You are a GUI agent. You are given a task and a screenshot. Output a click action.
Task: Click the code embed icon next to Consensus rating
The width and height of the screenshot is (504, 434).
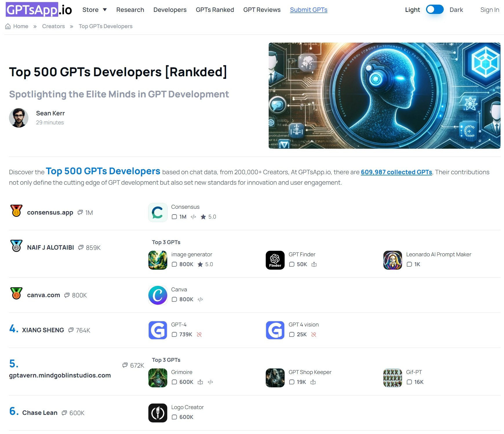193,217
